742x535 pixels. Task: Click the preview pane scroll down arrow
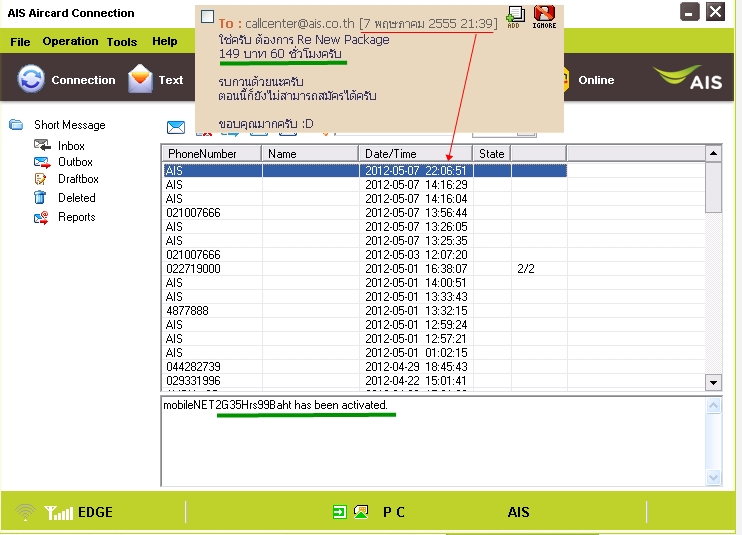pyautogui.click(x=713, y=478)
